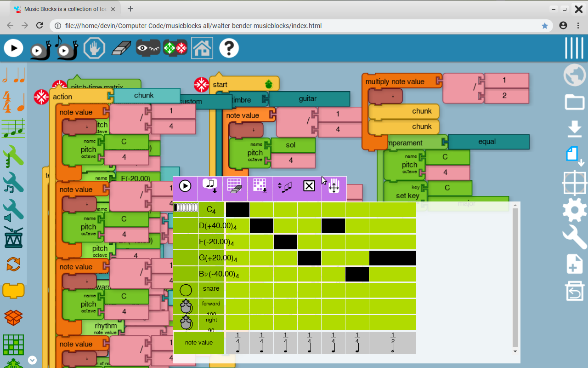Expand more palettes with bottom-left chevron
The image size is (588, 368).
[32, 360]
